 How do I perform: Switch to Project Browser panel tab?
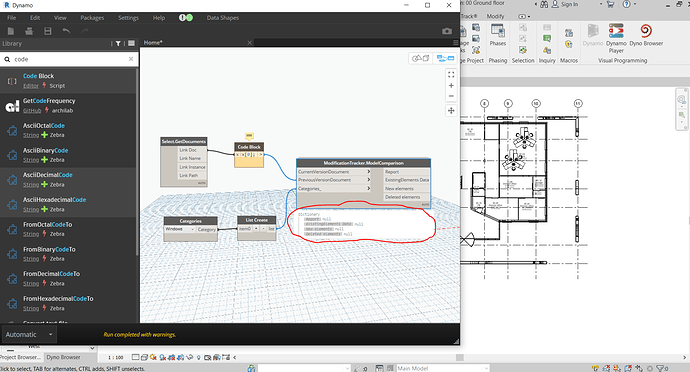tap(21, 357)
